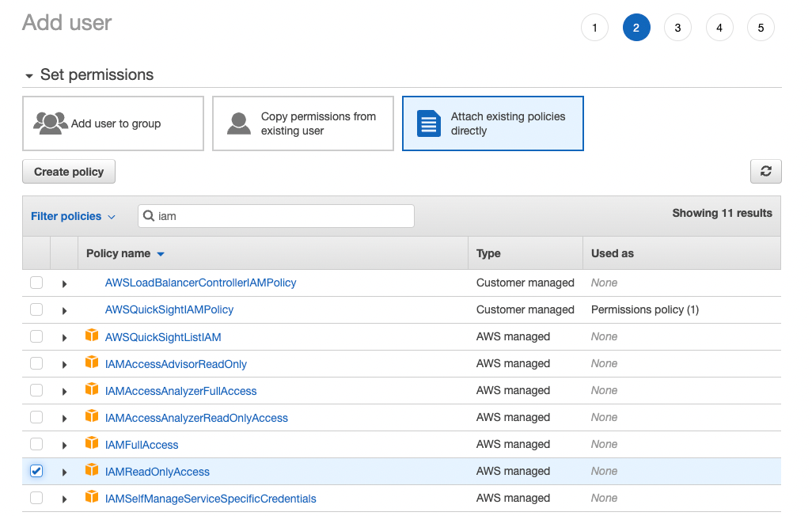The image size is (812, 516).
Task: Check the IAMFullAccess checkbox
Action: click(x=36, y=444)
